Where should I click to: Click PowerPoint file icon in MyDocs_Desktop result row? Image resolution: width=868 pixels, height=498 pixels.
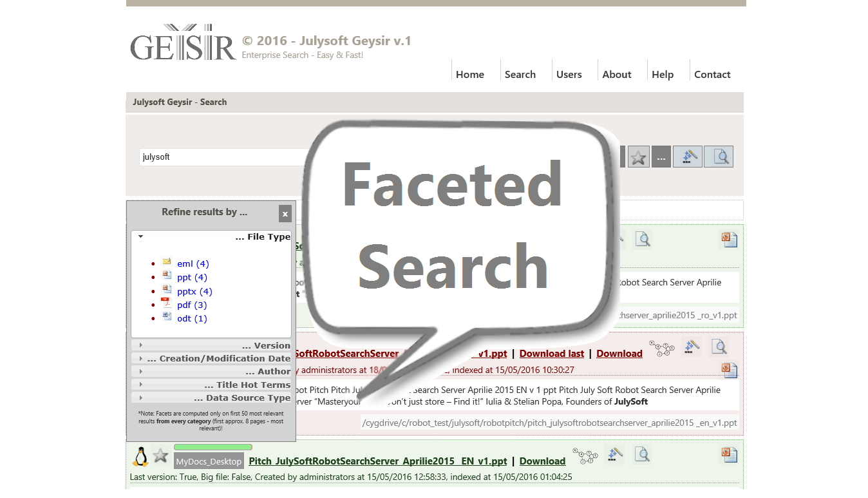pos(729,455)
